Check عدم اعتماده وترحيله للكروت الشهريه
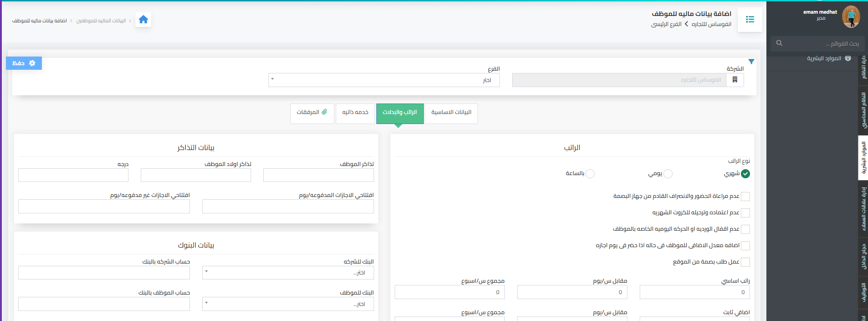 click(x=745, y=213)
